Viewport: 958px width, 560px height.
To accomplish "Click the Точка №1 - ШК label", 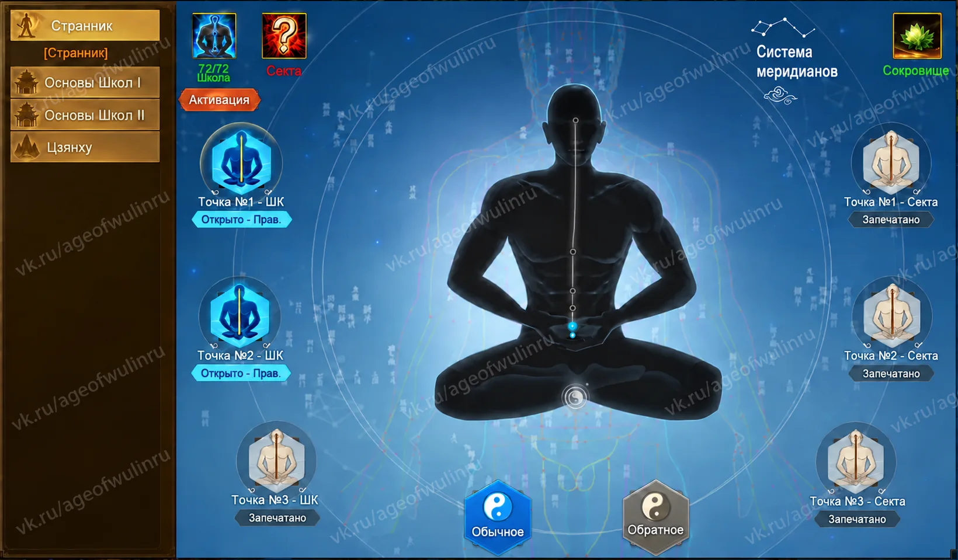I will [241, 202].
